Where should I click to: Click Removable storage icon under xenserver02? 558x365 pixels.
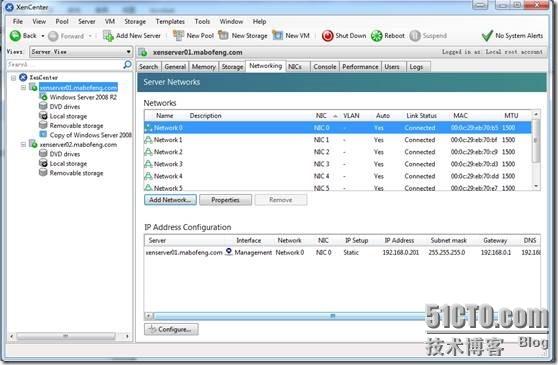pyautogui.click(x=43, y=173)
